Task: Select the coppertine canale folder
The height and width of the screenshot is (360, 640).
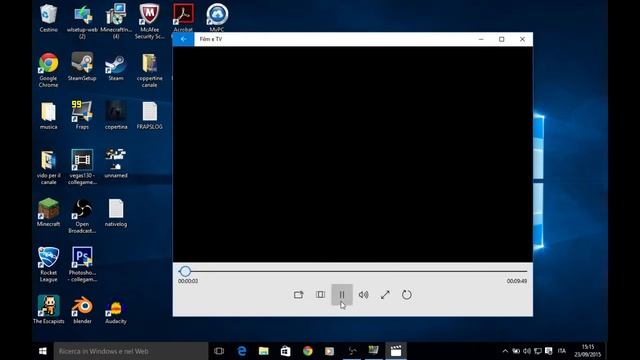Action: [149, 70]
